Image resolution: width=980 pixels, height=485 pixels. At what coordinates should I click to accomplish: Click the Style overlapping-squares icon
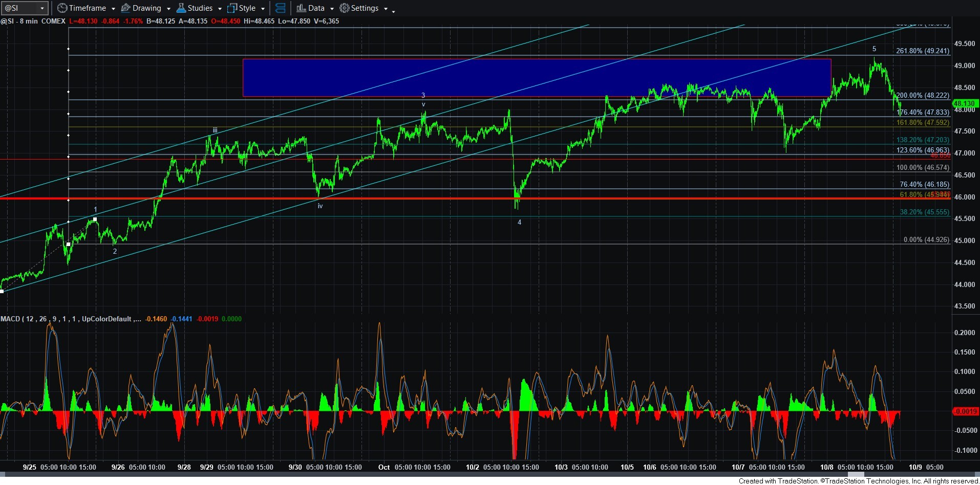232,8
